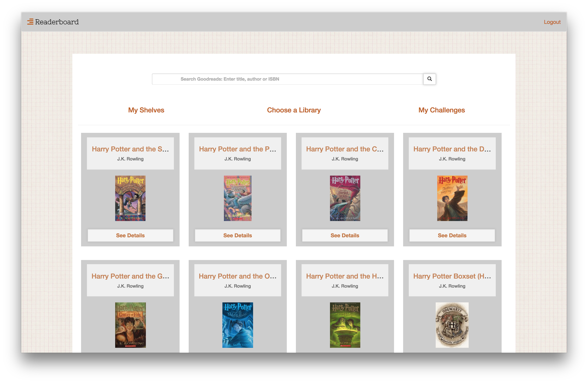Select the Deathly Hallows cover thumbnail

(x=452, y=198)
